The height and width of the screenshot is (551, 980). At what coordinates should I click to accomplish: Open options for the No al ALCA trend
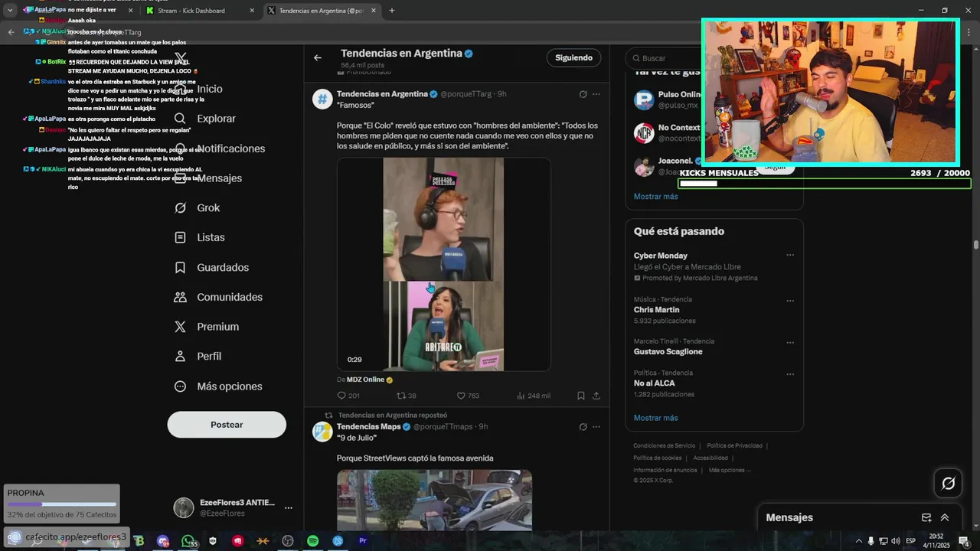(x=790, y=374)
